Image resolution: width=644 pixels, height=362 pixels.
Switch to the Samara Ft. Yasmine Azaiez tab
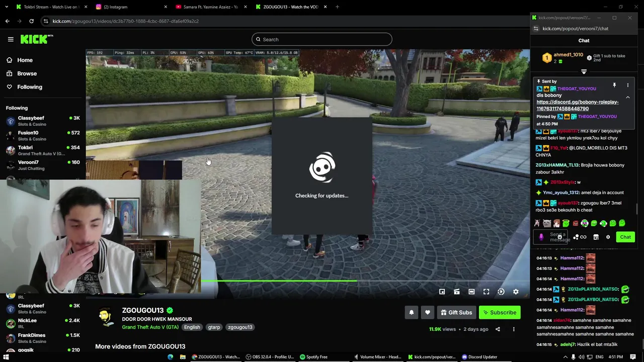tap(210, 7)
